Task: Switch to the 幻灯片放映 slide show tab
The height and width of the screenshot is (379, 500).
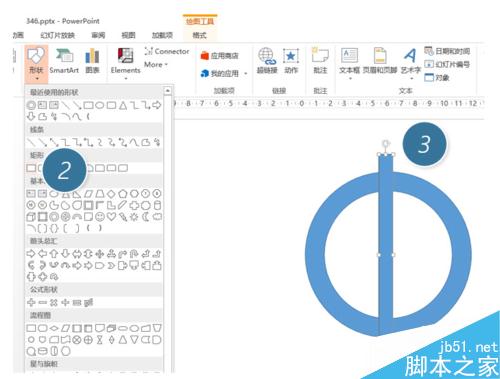Action: point(57,35)
